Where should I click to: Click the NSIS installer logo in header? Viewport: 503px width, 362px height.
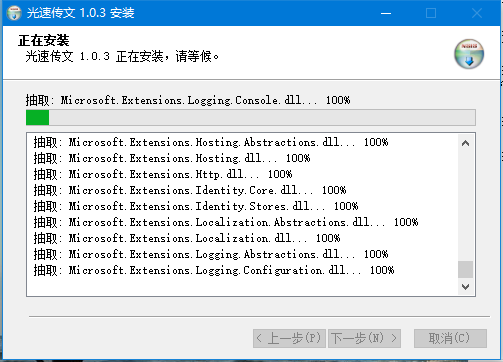tap(469, 54)
